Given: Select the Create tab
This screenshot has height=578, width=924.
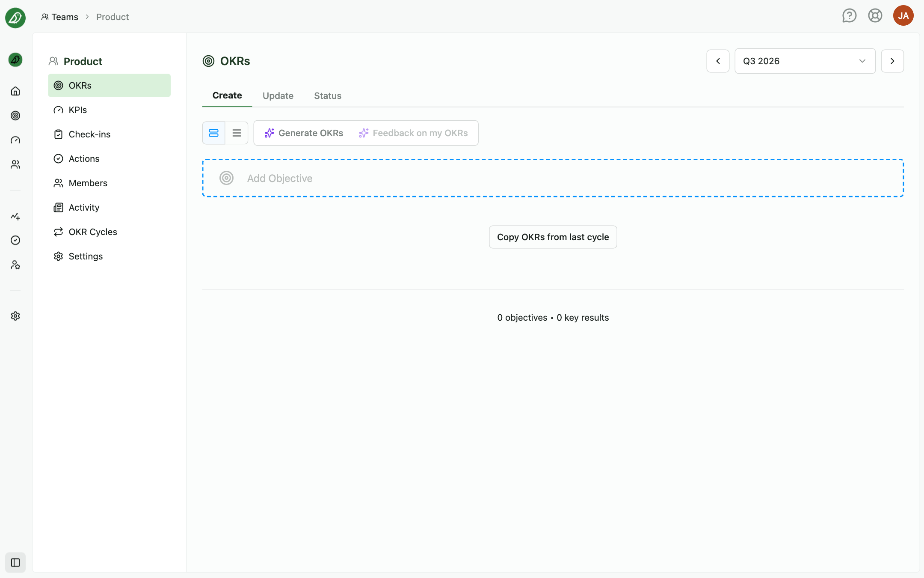Looking at the screenshot, I should point(227,95).
